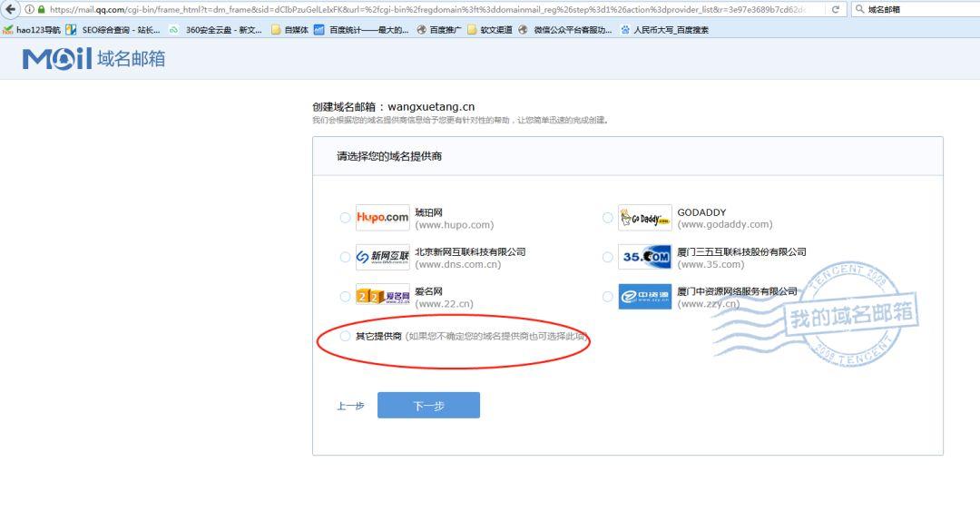Viewport: 980px width, 511px height.
Task: Click the 中资源 provider logo
Action: coord(645,297)
